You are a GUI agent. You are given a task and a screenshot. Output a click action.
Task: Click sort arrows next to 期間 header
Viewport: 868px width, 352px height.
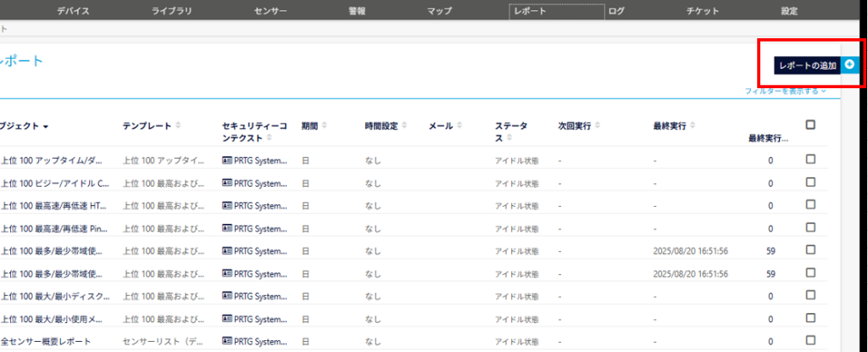pos(325,126)
